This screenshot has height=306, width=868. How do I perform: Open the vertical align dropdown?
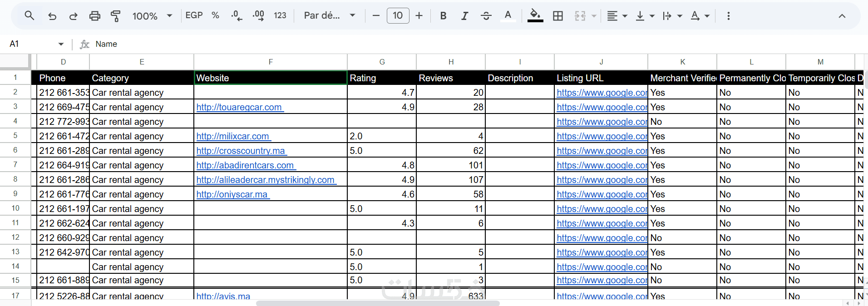click(645, 16)
